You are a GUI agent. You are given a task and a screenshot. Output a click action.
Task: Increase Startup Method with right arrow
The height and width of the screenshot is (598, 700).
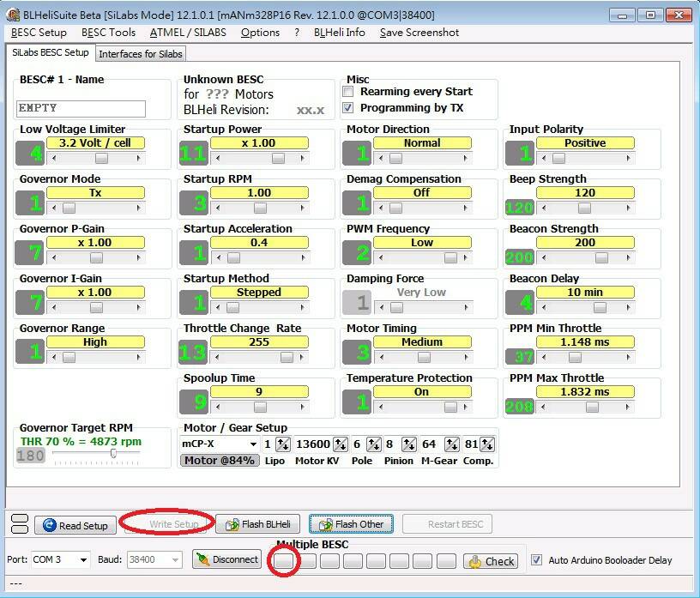[303, 308]
